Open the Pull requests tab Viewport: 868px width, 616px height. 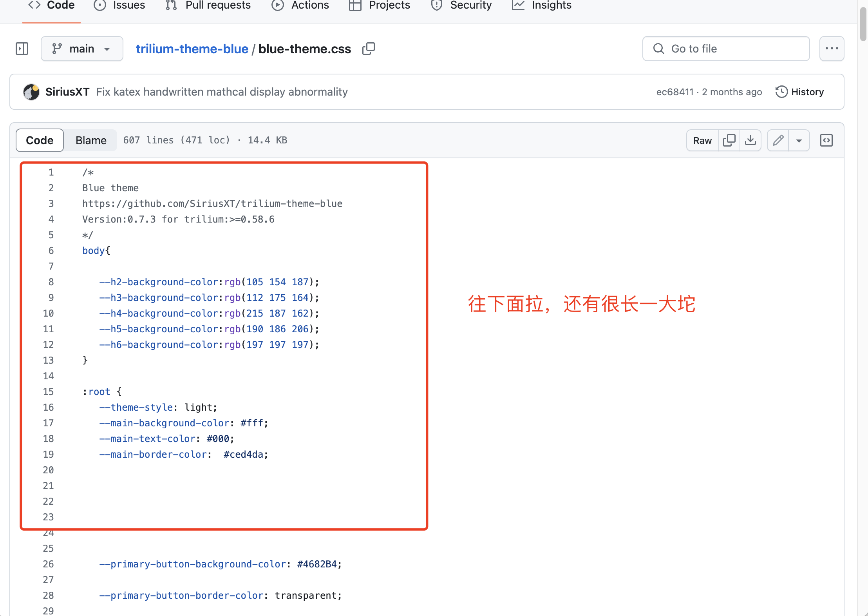pyautogui.click(x=208, y=5)
